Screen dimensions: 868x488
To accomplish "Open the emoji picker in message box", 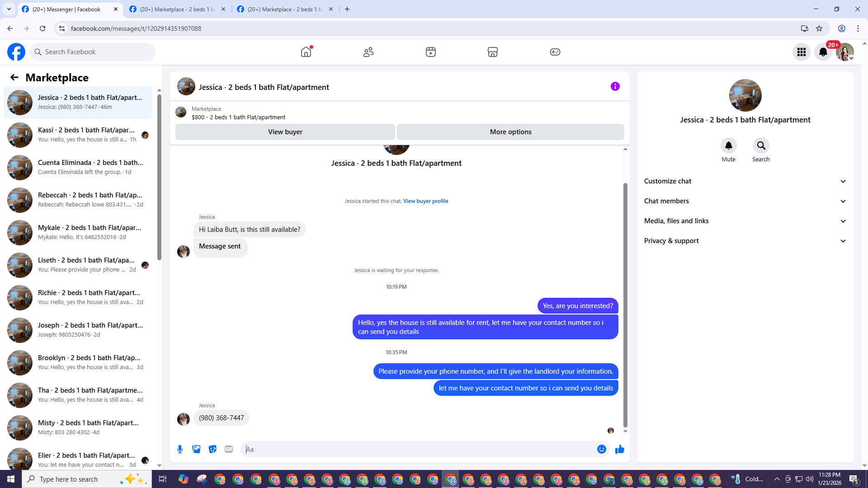I will pos(601,449).
